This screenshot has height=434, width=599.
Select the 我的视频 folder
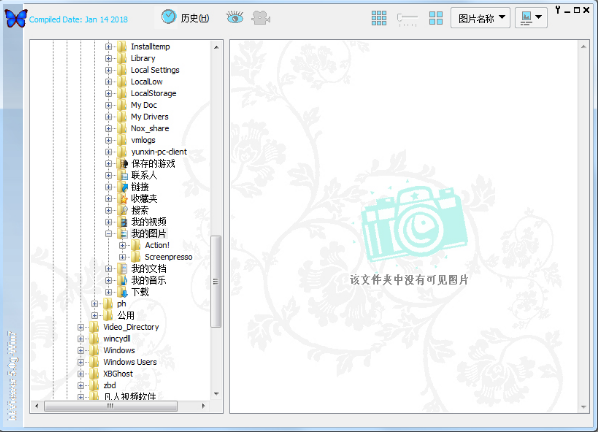tap(149, 222)
